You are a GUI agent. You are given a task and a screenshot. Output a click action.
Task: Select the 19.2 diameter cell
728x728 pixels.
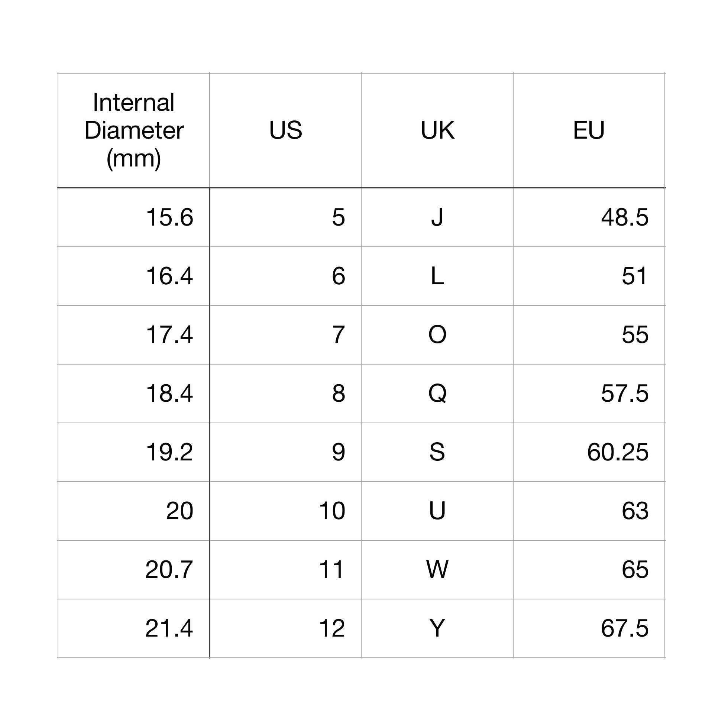click(169, 452)
